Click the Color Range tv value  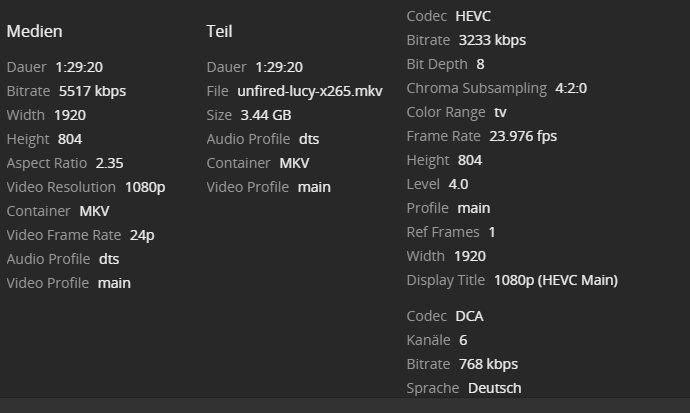tap(500, 112)
